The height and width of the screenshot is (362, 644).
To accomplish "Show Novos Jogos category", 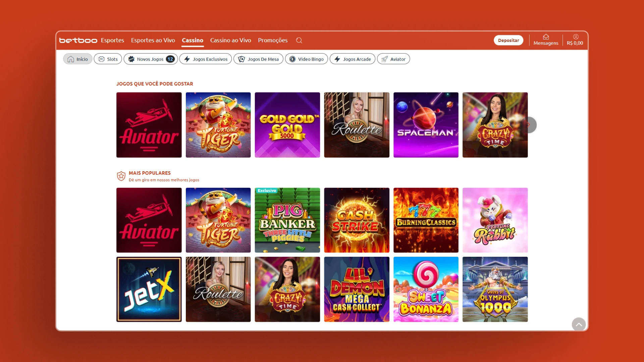I will [151, 59].
